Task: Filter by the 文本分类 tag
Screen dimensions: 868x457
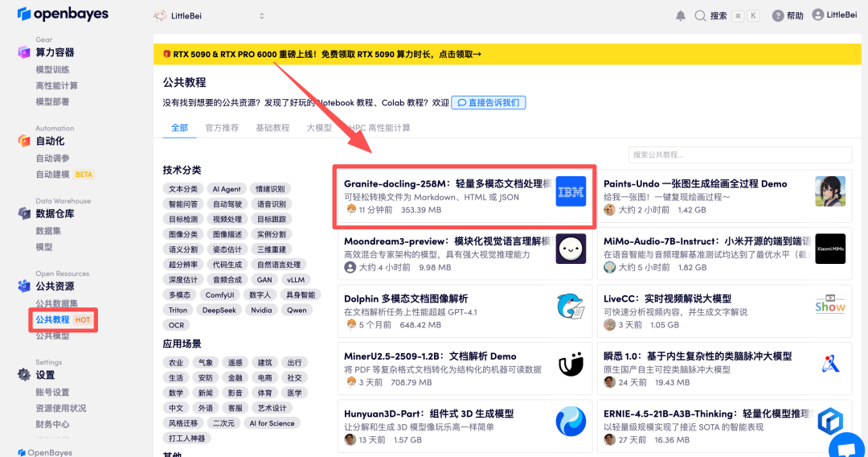Action: coord(183,189)
